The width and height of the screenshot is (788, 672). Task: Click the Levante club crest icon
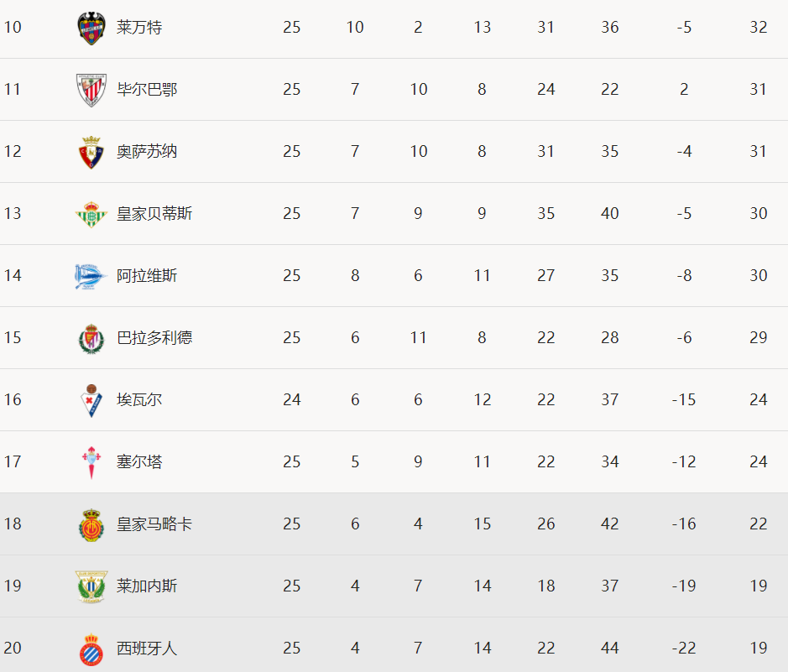click(x=91, y=29)
